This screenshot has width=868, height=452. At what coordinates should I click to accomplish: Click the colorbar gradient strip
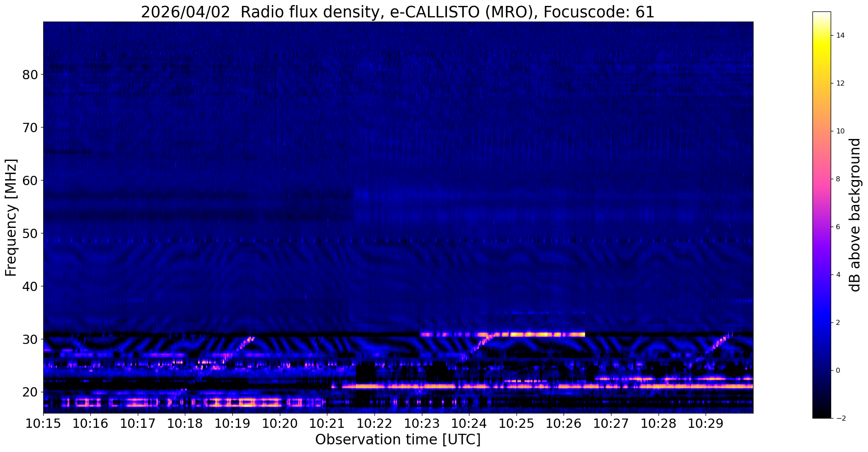pyautogui.click(x=821, y=215)
